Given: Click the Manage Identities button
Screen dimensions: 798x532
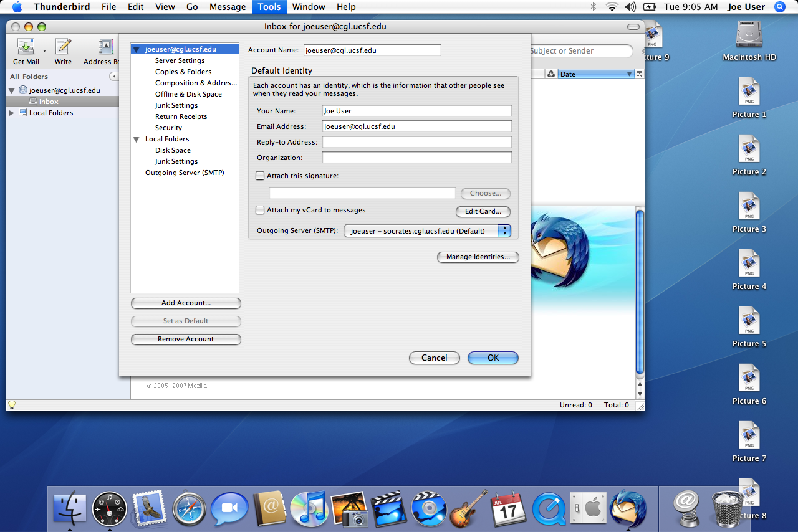Looking at the screenshot, I should pyautogui.click(x=478, y=257).
